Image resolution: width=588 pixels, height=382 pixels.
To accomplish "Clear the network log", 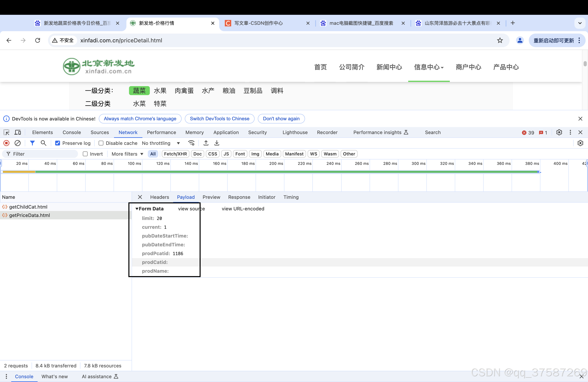I will coord(18,143).
